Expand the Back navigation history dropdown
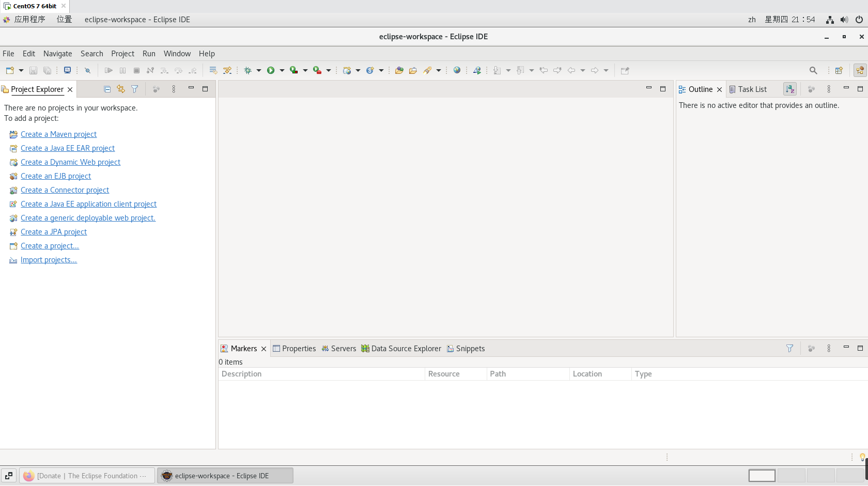The width and height of the screenshot is (868, 486). click(x=583, y=70)
